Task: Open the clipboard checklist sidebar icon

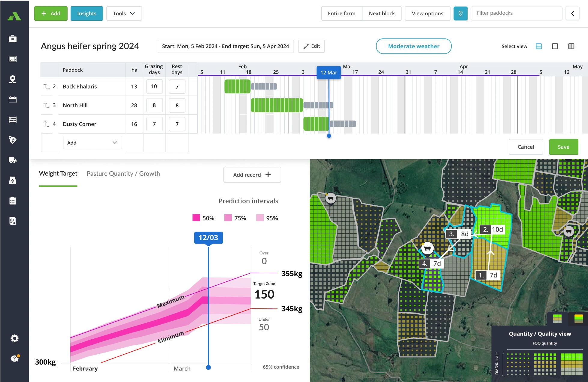Action: 13,201
